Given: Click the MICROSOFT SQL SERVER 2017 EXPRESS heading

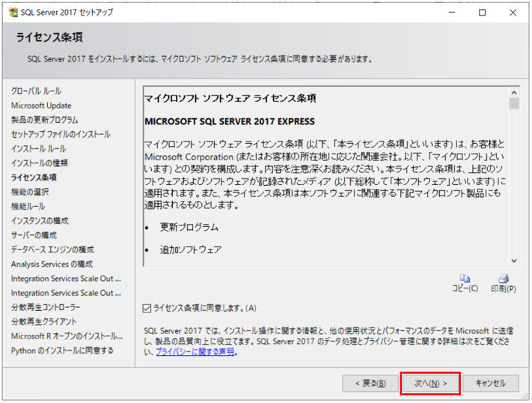Looking at the screenshot, I should (230, 121).
